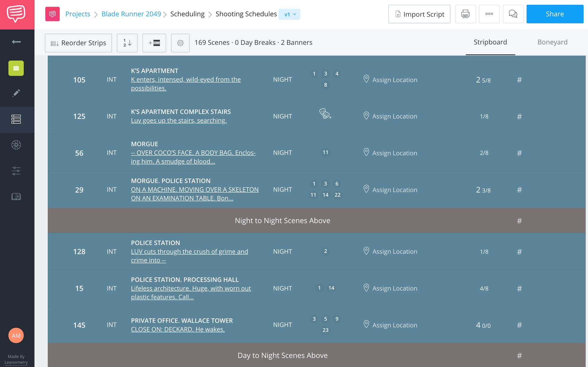This screenshot has width=588, height=367.
Task: Open the comments chat icon
Action: [x=513, y=14]
